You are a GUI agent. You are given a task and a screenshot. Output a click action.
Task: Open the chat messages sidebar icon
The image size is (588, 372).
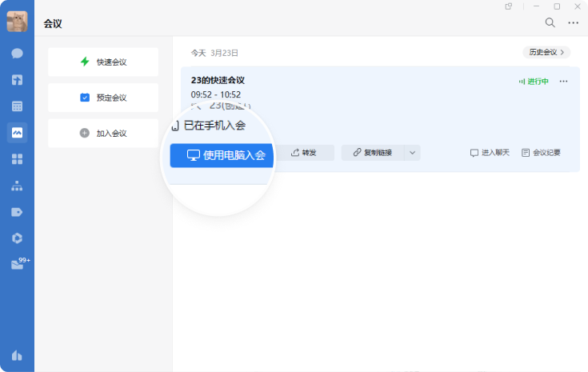pyautogui.click(x=17, y=54)
